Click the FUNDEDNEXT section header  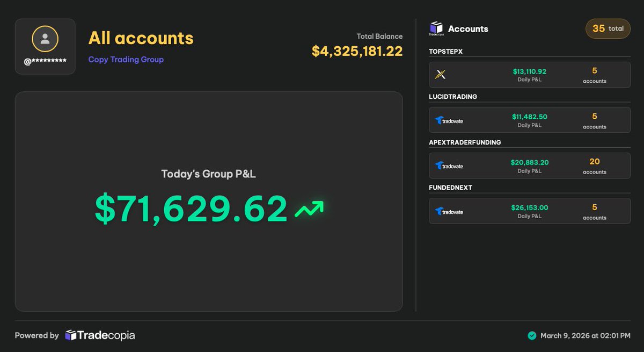coord(451,188)
